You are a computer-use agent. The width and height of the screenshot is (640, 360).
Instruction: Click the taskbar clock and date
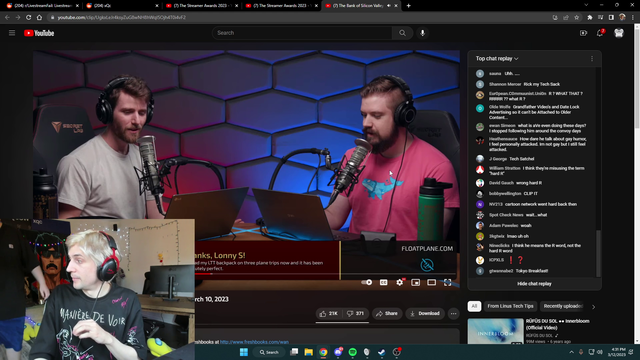pyautogui.click(x=618, y=352)
